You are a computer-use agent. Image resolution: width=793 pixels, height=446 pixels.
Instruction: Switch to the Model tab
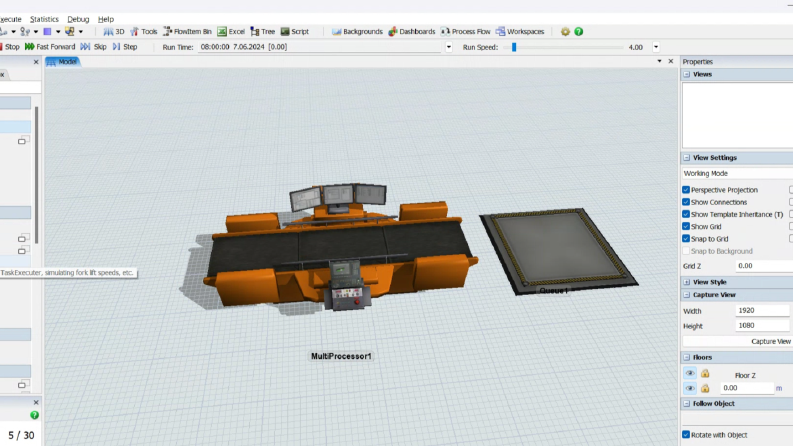(x=62, y=62)
